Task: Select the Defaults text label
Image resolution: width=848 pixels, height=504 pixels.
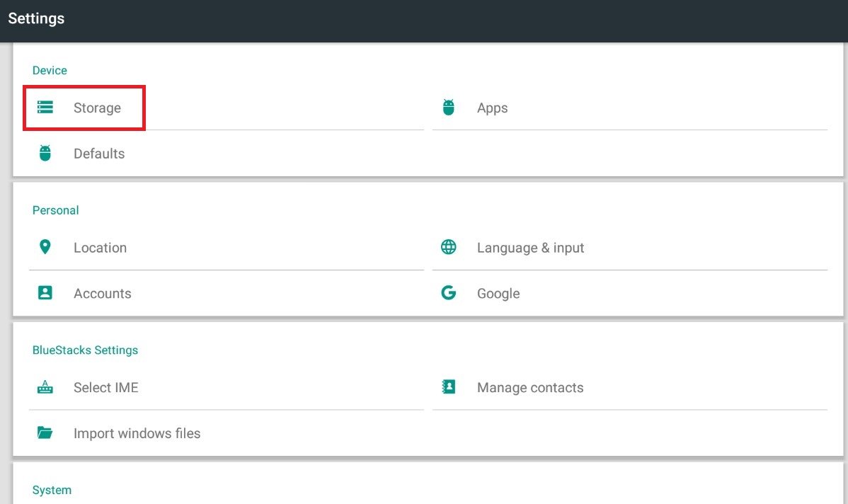Action: (99, 154)
